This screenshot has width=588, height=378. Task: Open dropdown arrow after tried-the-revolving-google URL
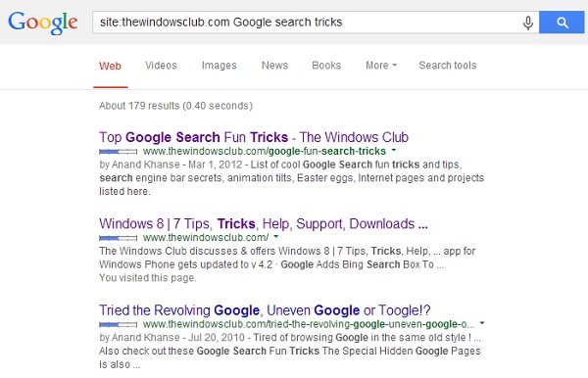482,323
